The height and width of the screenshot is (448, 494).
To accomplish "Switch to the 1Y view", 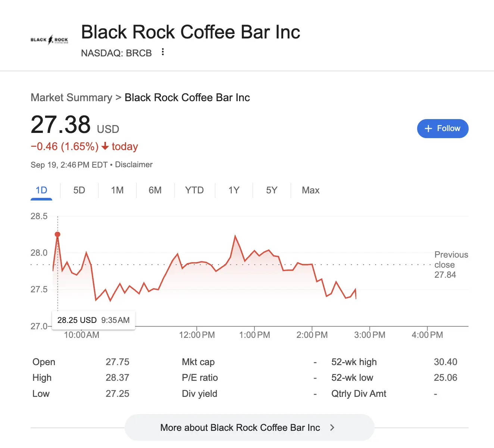I will coord(234,190).
